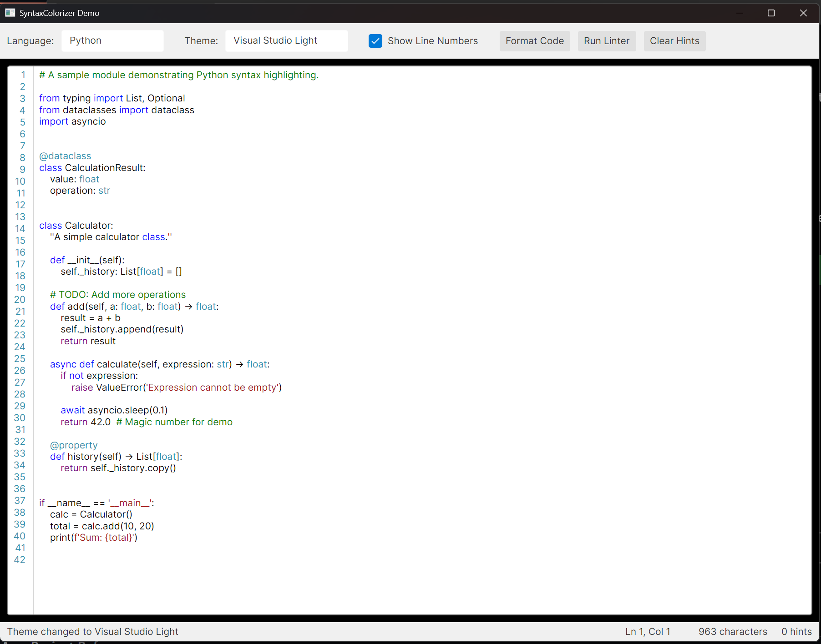The image size is (821, 644).
Task: Click the TODO comment on line 19
Action: tap(117, 294)
